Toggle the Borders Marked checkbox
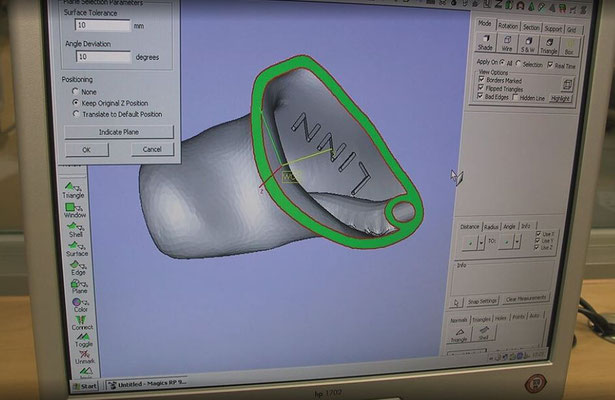 [481, 79]
